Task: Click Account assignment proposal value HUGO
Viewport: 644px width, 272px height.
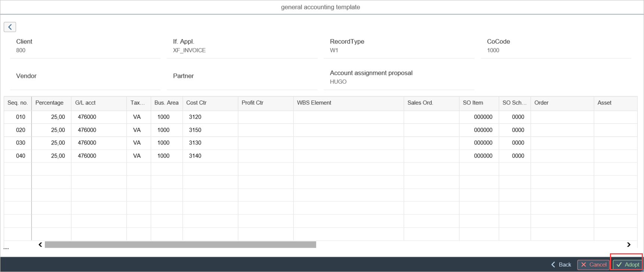Action: click(x=338, y=82)
